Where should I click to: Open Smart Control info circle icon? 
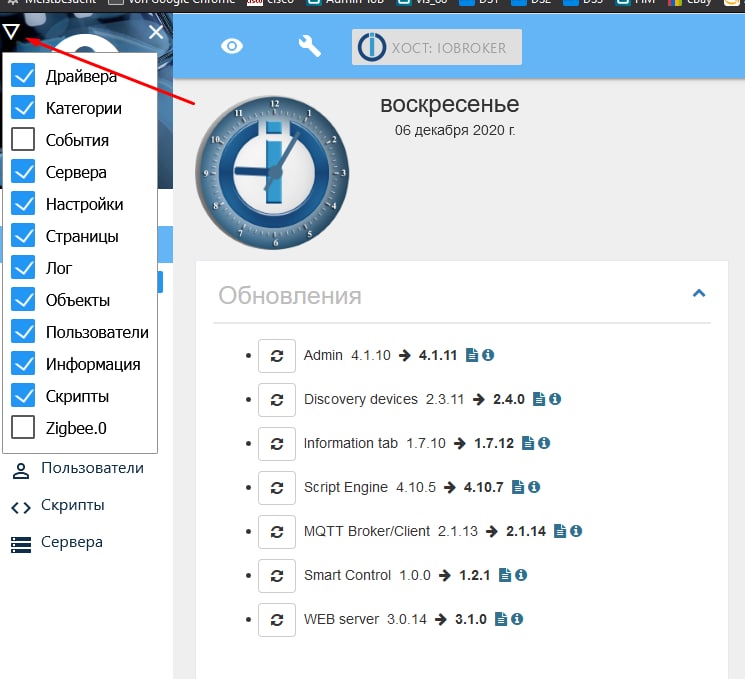click(x=521, y=575)
